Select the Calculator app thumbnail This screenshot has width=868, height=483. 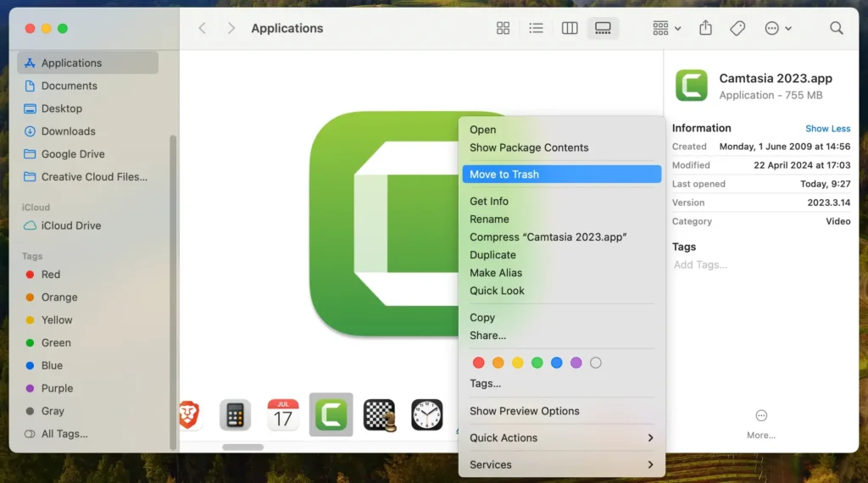236,414
